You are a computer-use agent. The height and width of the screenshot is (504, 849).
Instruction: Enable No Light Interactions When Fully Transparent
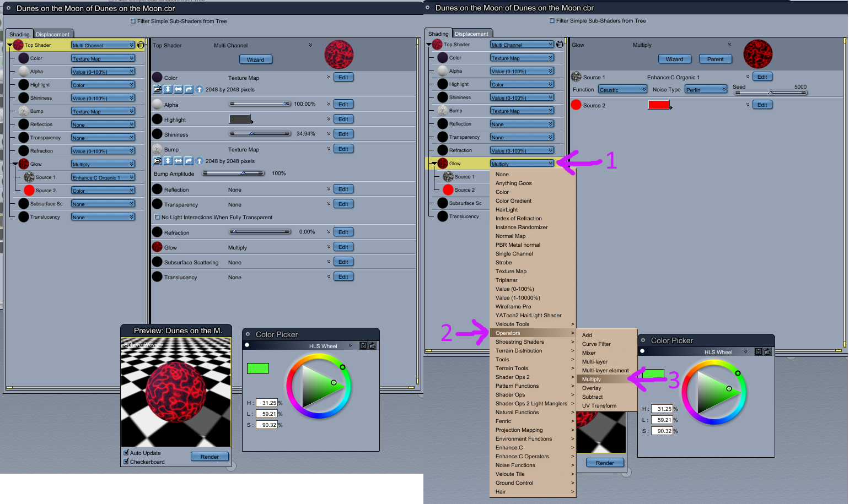tap(157, 218)
